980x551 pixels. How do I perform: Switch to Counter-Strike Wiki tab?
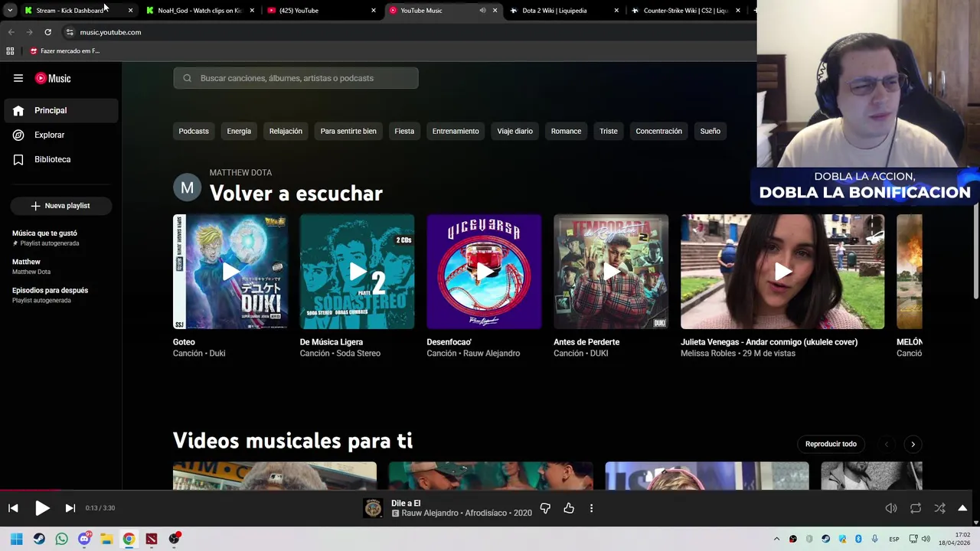[x=685, y=11]
